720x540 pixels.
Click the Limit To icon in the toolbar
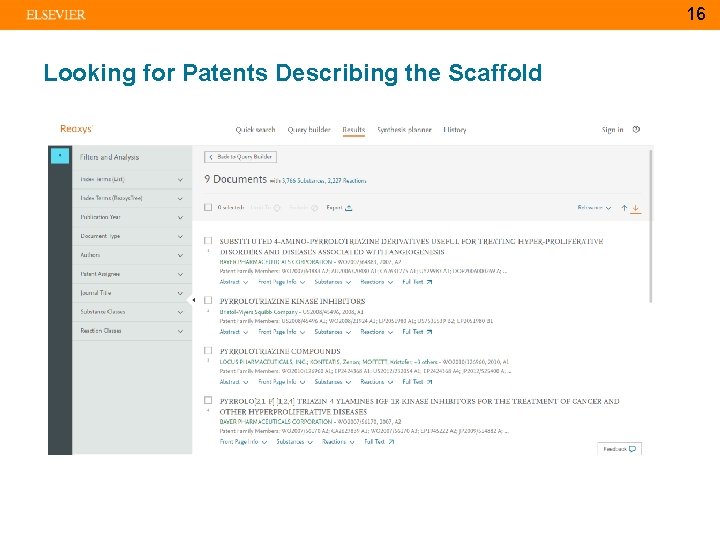coord(277,208)
